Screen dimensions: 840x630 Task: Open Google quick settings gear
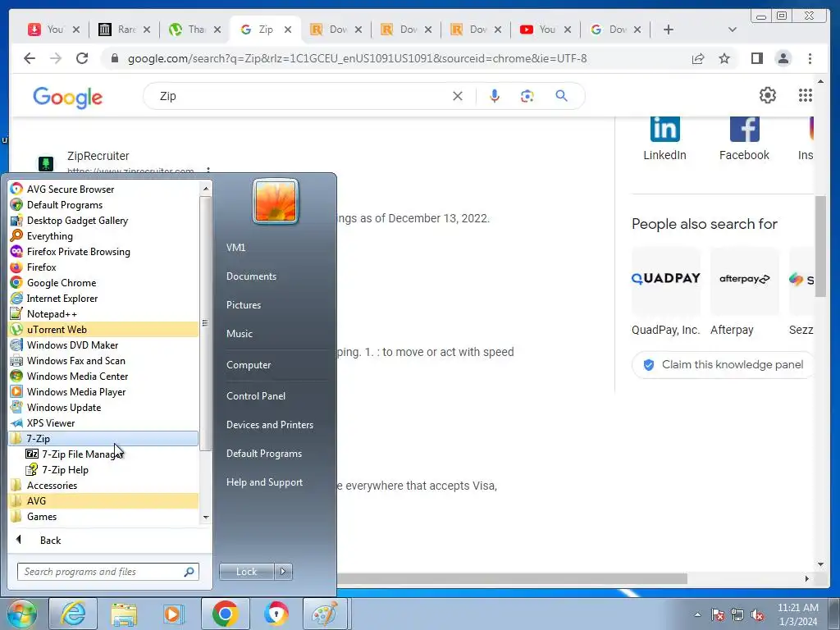click(768, 95)
